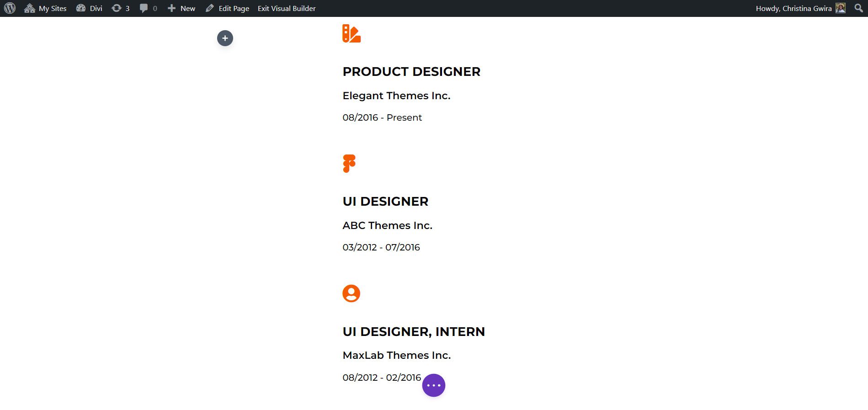Click the orange Figma logo icon

tap(349, 164)
